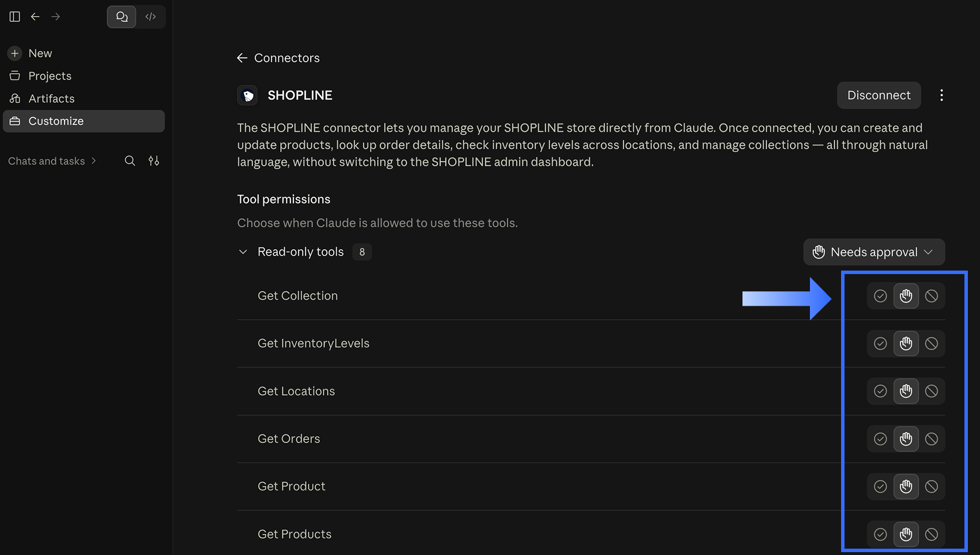Go back with the left arrow
The width and height of the screenshot is (980, 555).
point(35,17)
